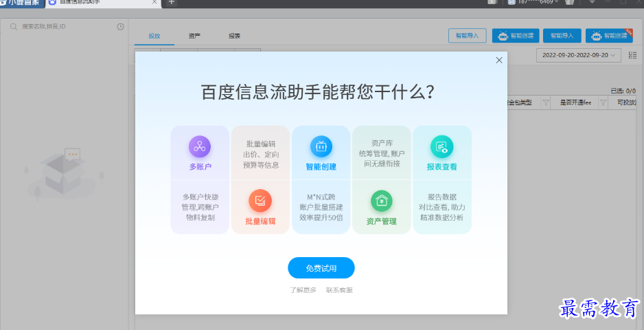The image size is (644, 330).
Task: Click the blue 智能创建 robot icon in dialog
Action: pos(321,146)
